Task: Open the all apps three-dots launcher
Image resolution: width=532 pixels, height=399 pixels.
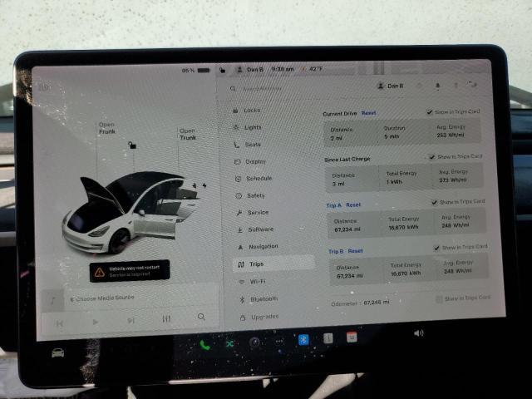Action: [x=279, y=341]
